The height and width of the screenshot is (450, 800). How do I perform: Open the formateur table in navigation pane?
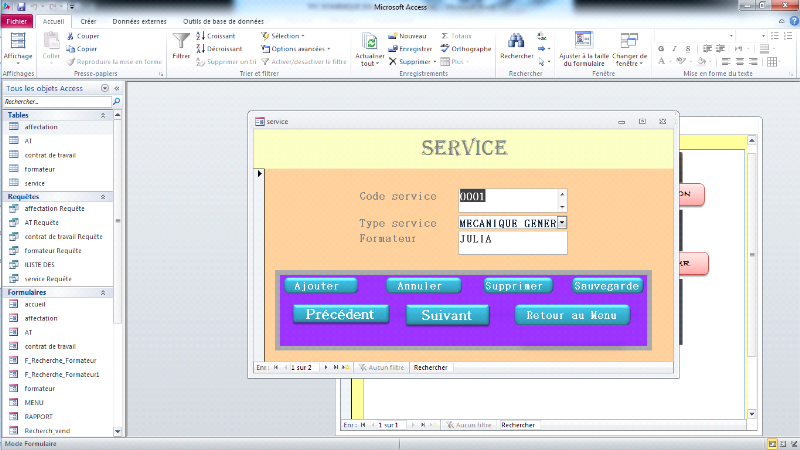point(40,169)
